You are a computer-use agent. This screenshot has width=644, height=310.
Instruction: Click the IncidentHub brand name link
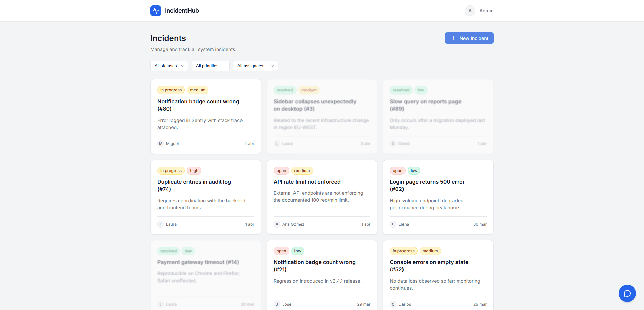(x=182, y=11)
